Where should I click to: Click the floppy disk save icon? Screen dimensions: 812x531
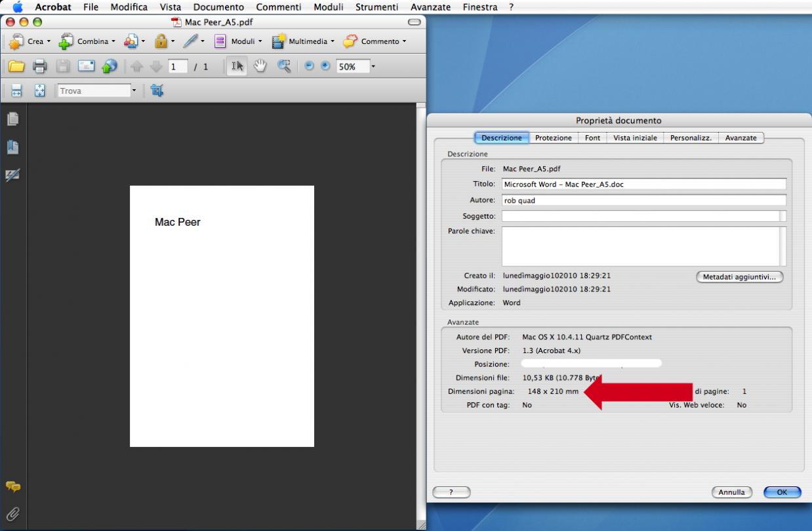[62, 66]
